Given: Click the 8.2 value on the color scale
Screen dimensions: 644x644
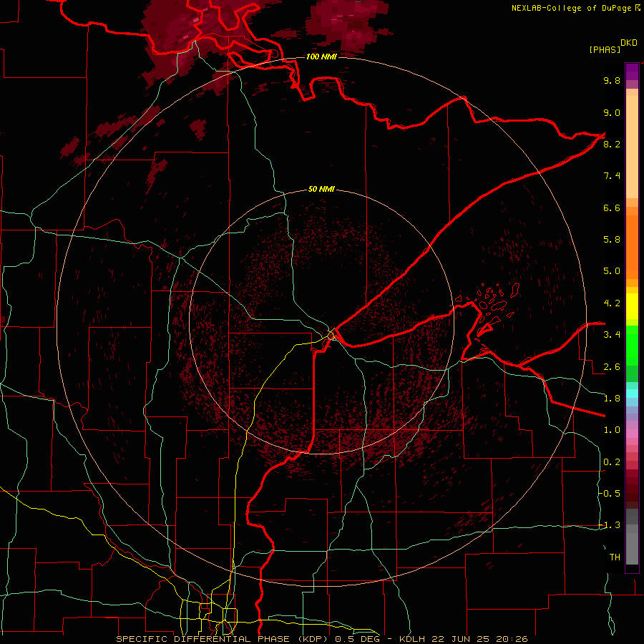Looking at the screenshot, I should (x=612, y=144).
